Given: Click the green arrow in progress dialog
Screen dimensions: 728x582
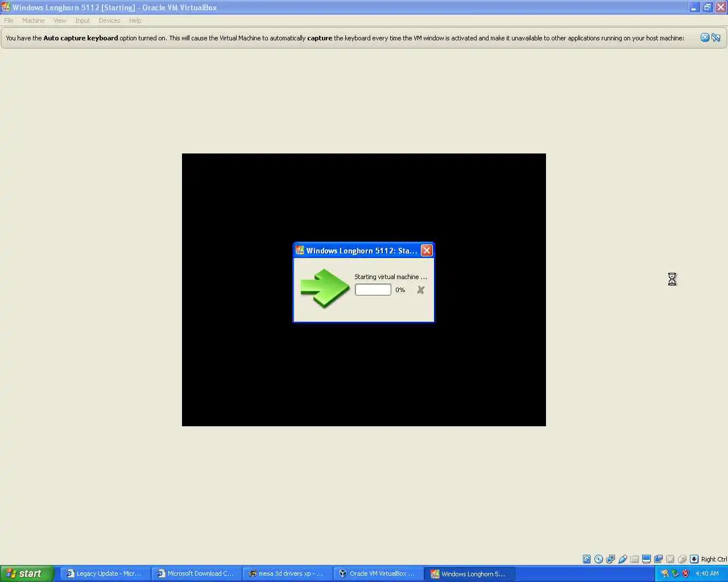Looking at the screenshot, I should [x=325, y=288].
